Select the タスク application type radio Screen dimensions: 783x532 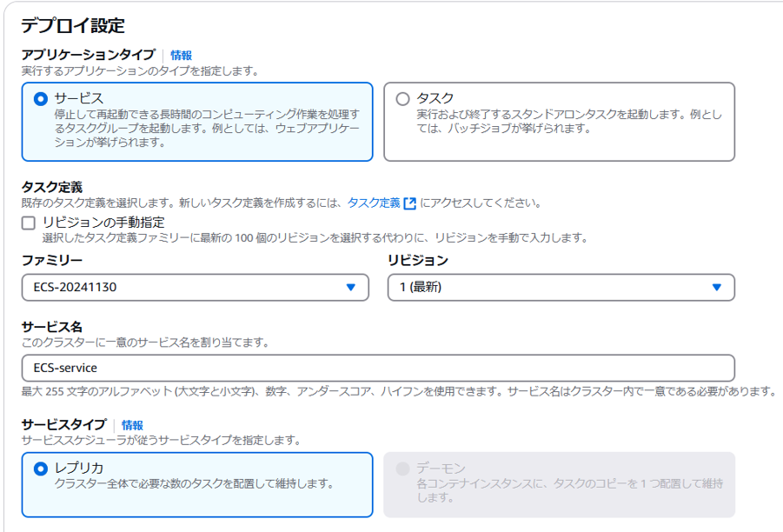[x=402, y=99]
